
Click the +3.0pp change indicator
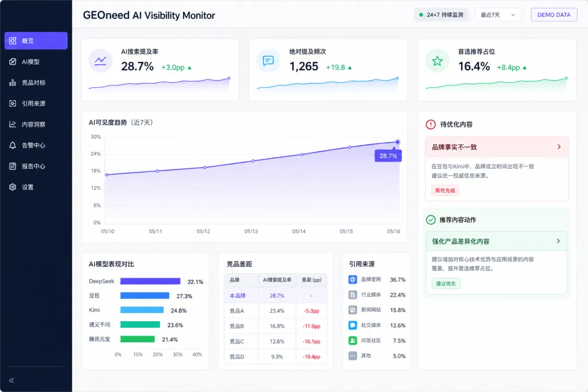click(176, 68)
